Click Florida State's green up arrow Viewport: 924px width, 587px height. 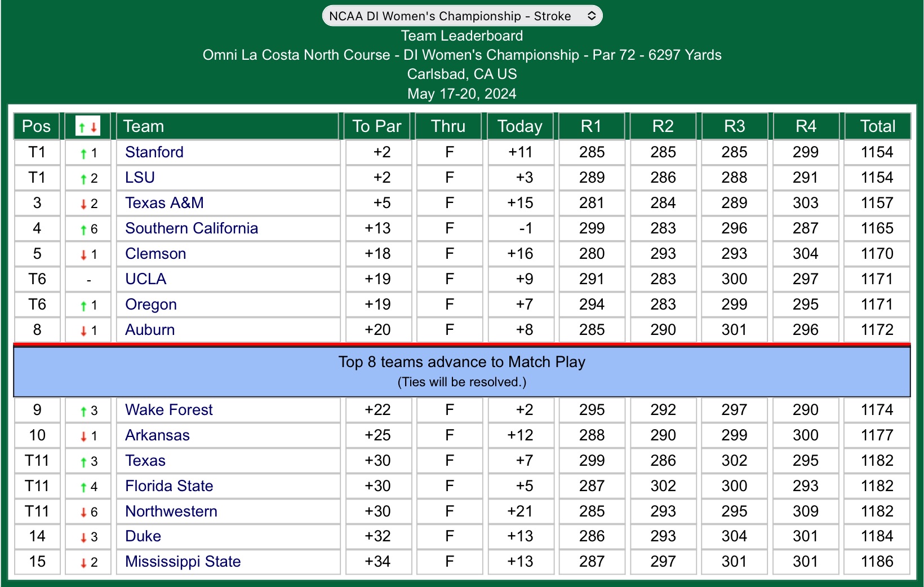(83, 487)
